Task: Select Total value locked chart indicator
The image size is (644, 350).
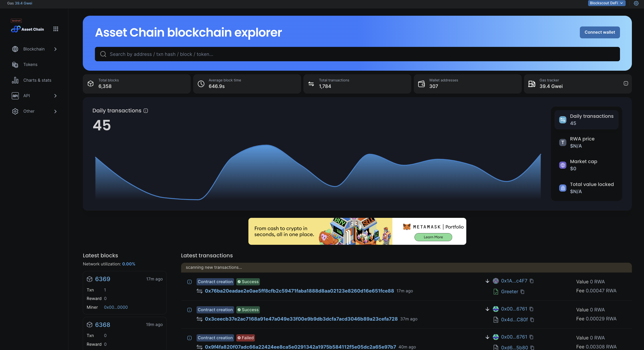Action: coord(586,188)
